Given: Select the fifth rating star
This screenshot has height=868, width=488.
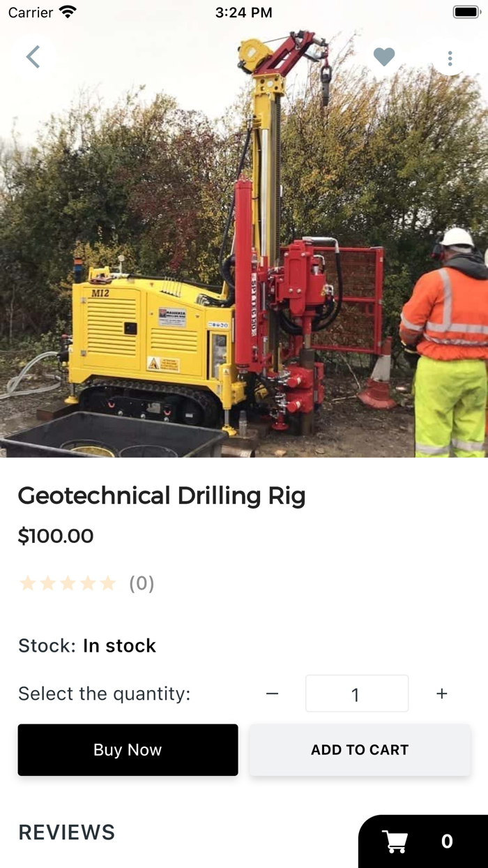Looking at the screenshot, I should point(107,583).
